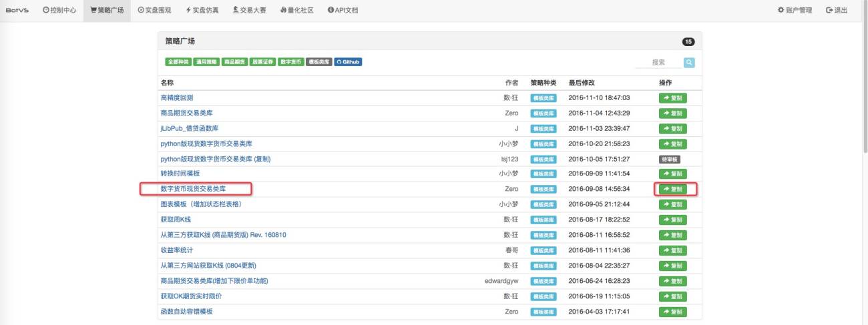Copy 函数自动容错模板 with 复制 button

point(672,312)
